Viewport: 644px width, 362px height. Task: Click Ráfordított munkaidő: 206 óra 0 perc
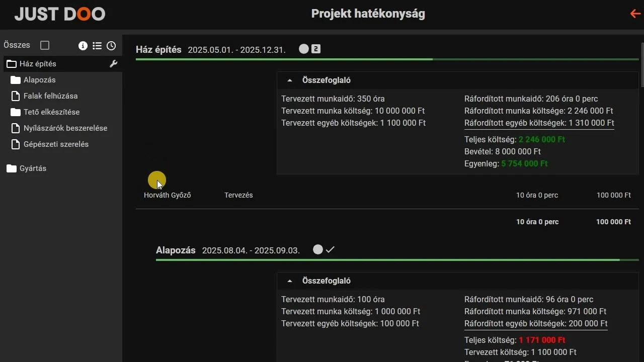tap(531, 99)
